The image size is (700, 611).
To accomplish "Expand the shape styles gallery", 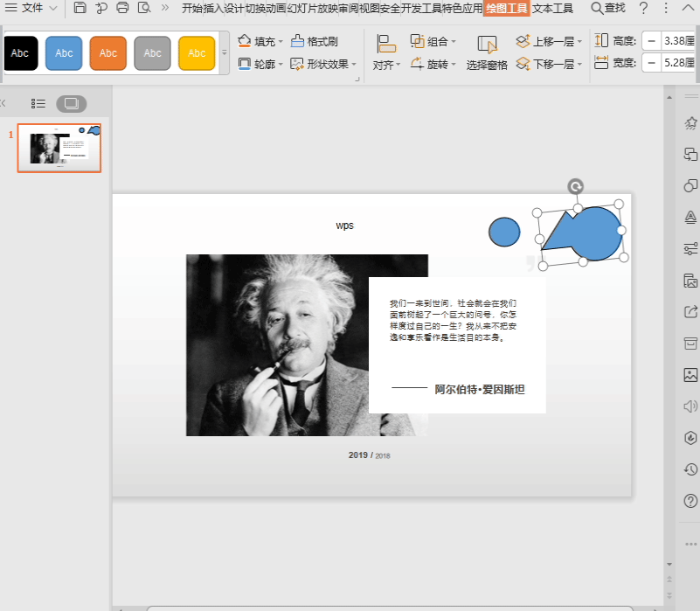I will [225, 52].
